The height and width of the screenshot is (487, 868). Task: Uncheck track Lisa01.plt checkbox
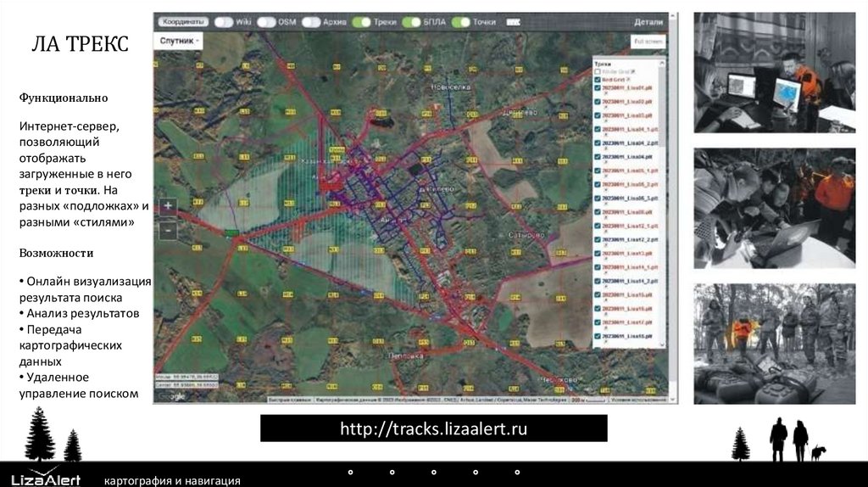pos(598,87)
